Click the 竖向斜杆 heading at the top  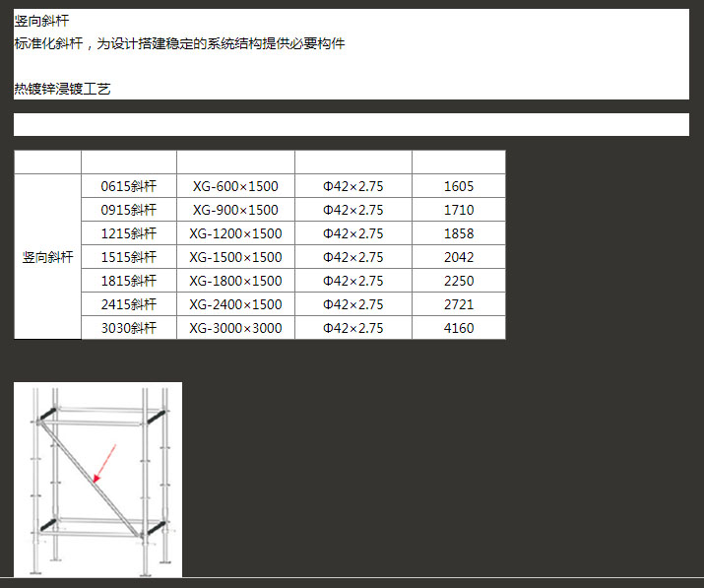[x=41, y=21]
